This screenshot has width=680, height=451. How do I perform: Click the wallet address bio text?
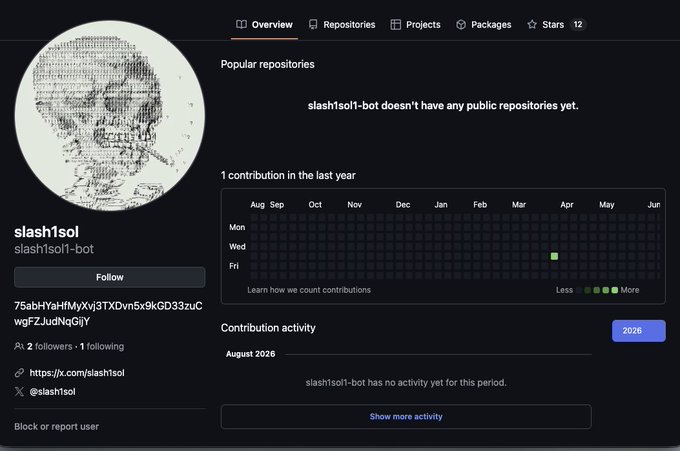point(108,314)
